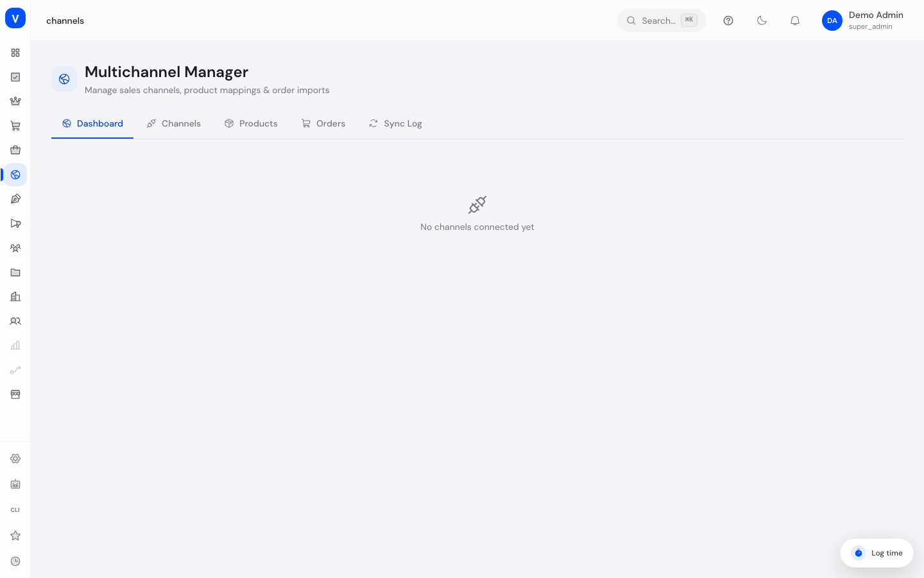Viewport: 924px width, 578px height.
Task: Open the office building icon in sidebar
Action: [x=15, y=297]
